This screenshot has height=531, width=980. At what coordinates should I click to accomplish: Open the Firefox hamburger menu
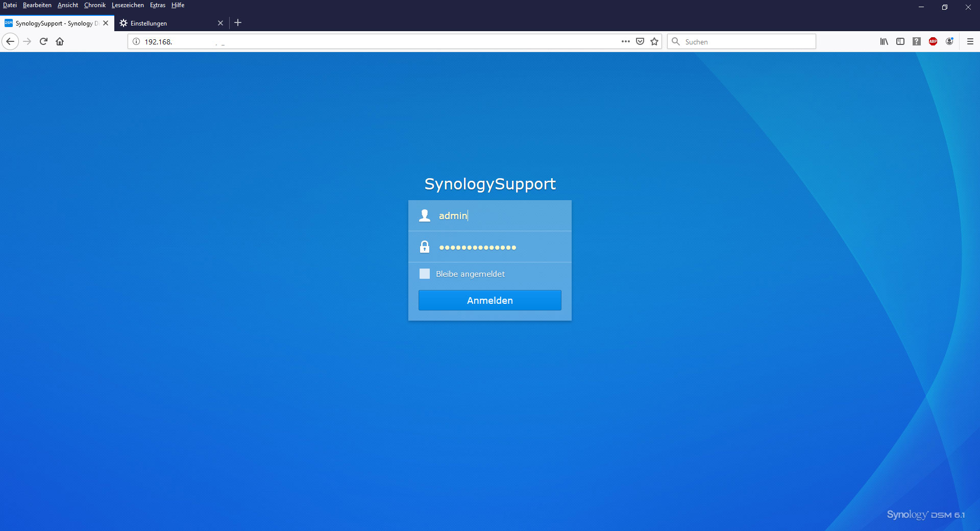tap(970, 41)
